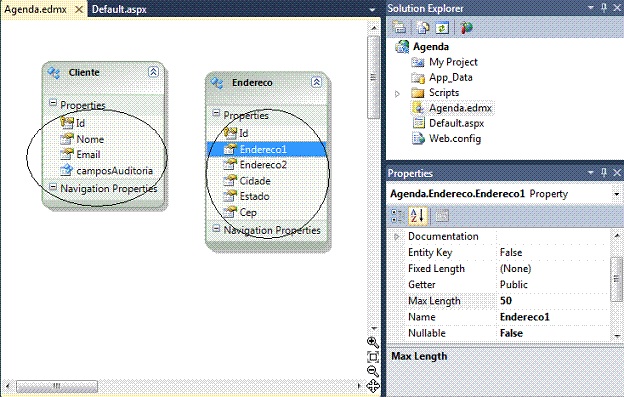Collapse Endereco Navigation Properties section
Screen dimensions: 624x397
click(x=216, y=228)
